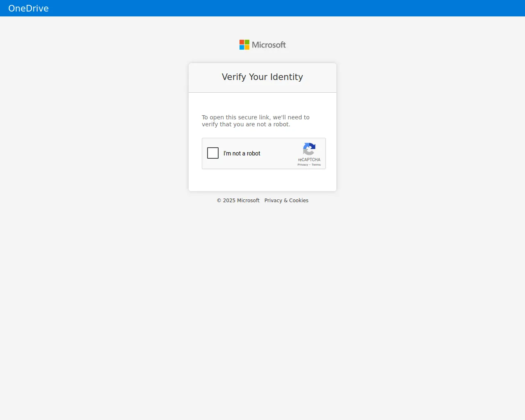Open the reCAPTCHA Privacy link
Image resolution: width=525 pixels, height=420 pixels.
[x=303, y=165]
